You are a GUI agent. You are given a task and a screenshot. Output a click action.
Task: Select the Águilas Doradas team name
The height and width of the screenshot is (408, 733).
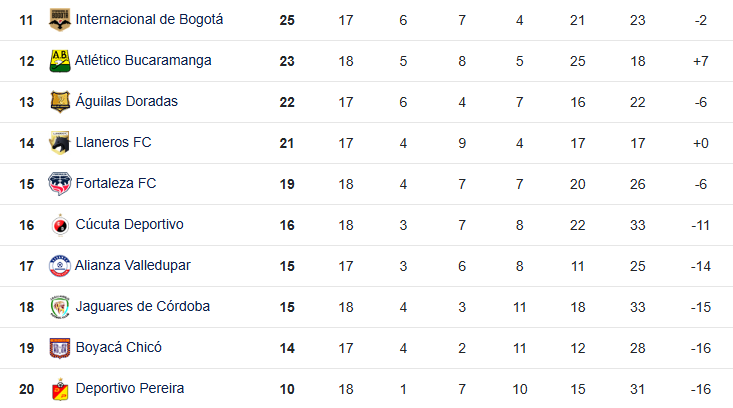coord(126,101)
